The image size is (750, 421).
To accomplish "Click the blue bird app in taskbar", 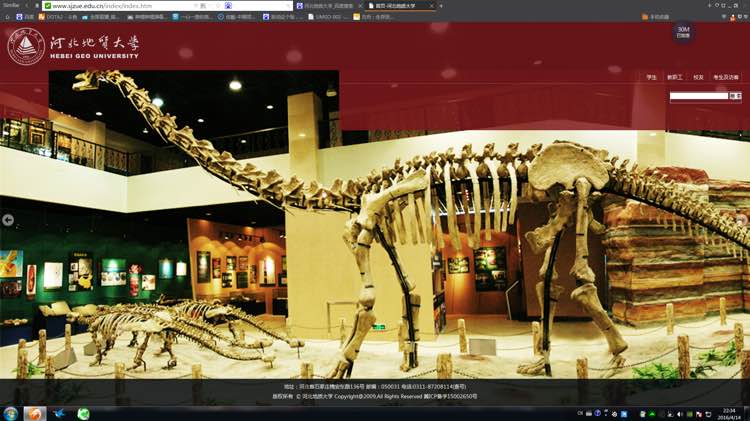I will [x=59, y=413].
